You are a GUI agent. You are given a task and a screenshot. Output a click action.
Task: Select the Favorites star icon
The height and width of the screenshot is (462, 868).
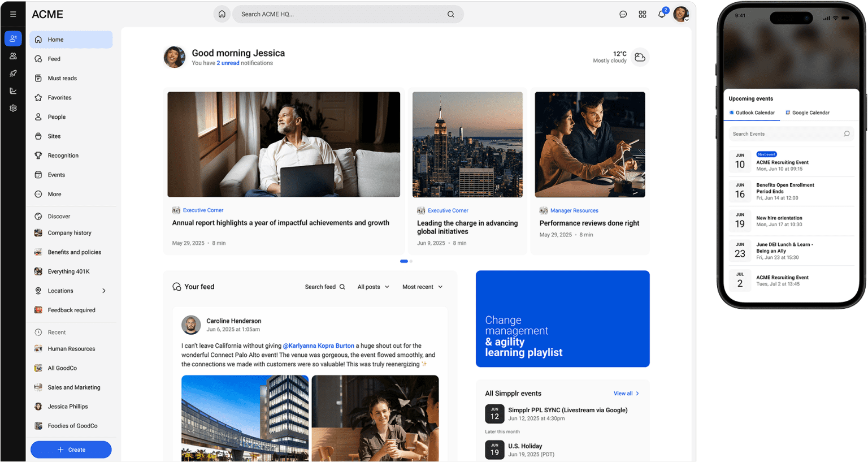click(38, 97)
